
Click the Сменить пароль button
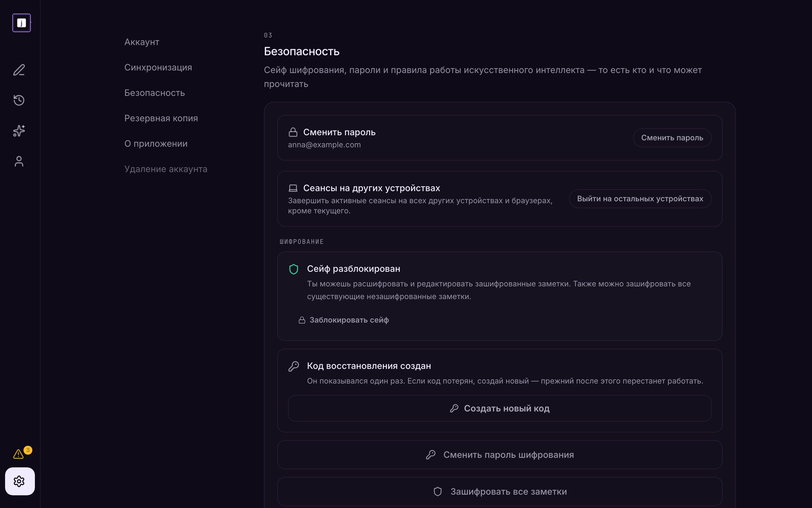click(x=672, y=138)
